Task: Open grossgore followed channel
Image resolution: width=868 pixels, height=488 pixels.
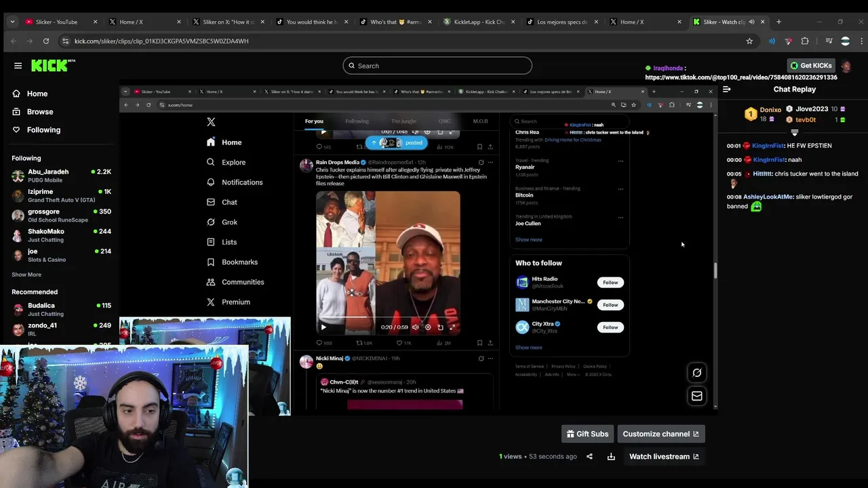Action: [61, 216]
